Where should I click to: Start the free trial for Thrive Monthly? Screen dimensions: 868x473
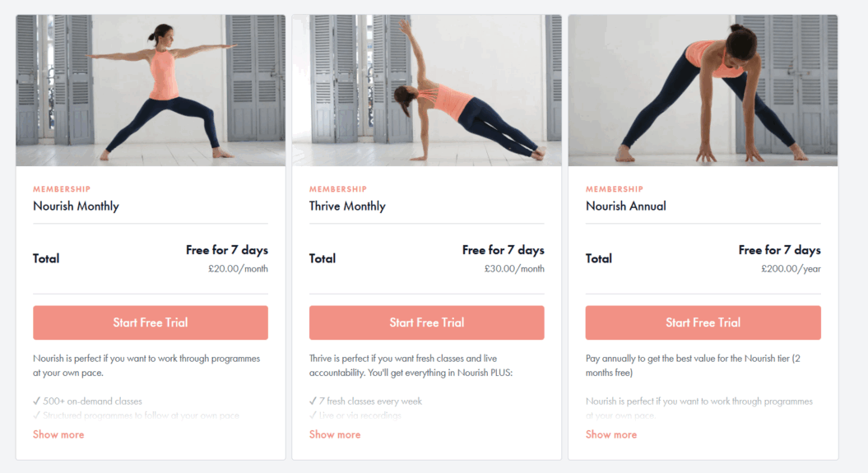coord(426,322)
